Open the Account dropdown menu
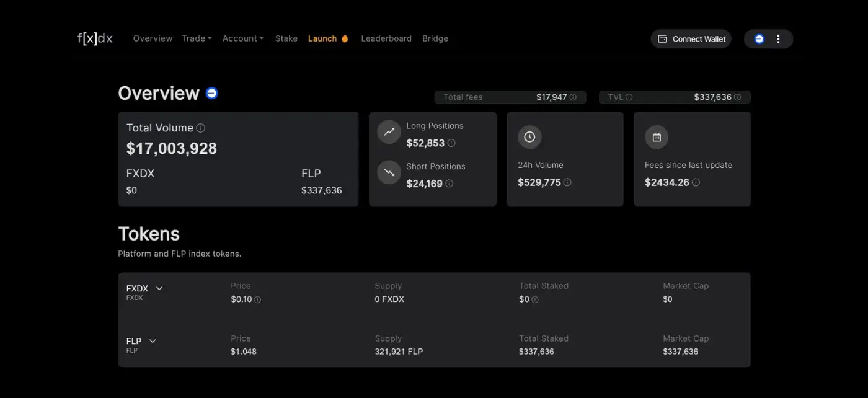Image resolution: width=868 pixels, height=398 pixels. [242, 38]
